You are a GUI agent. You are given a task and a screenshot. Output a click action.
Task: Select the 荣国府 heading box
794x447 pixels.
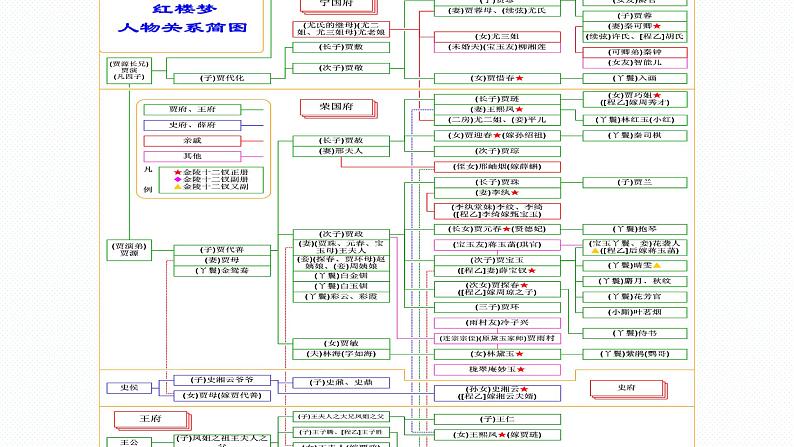click(x=337, y=107)
